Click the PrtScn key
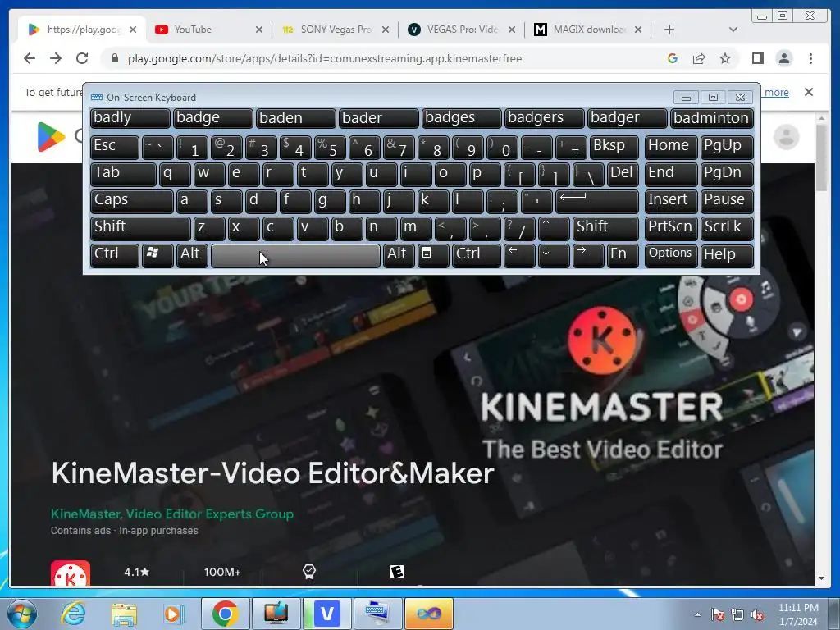 671,228
